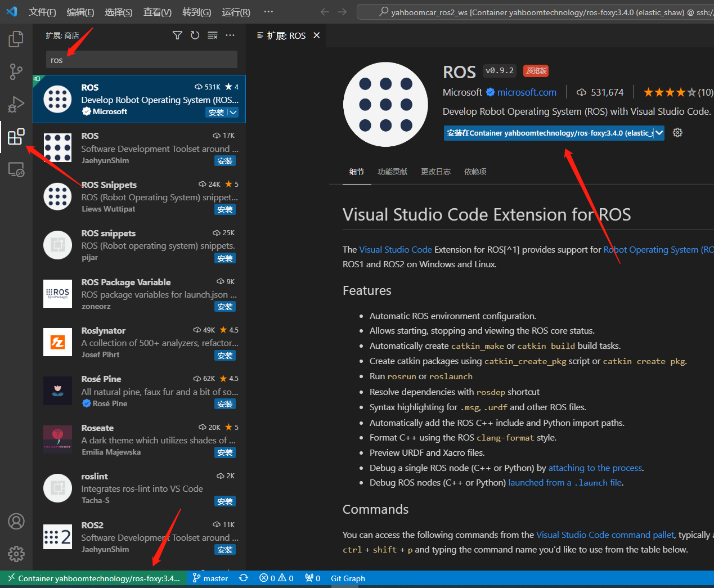This screenshot has height=588, width=714.
Task: Close the 扩展: ROS tab
Action: (x=317, y=35)
